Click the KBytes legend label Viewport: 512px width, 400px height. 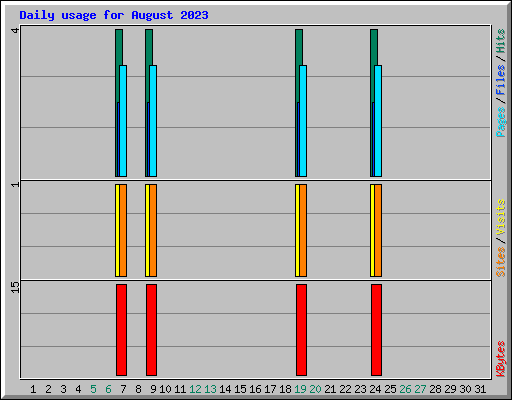(501, 359)
